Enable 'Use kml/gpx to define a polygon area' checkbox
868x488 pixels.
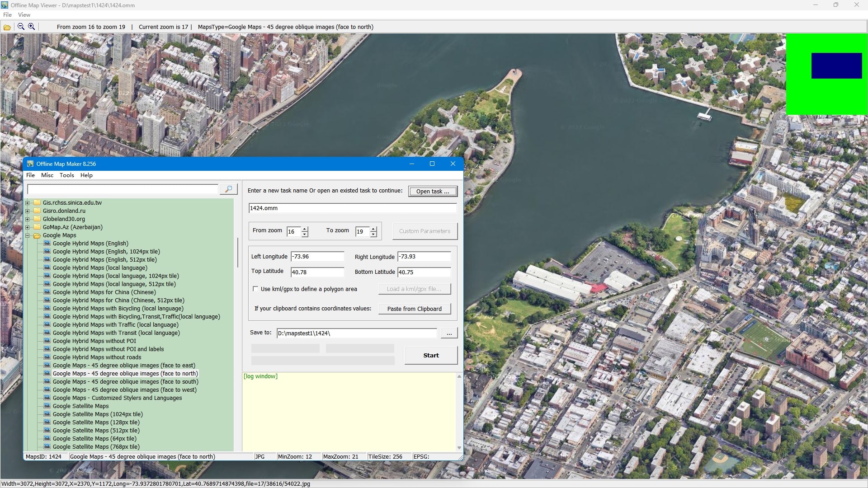[255, 289]
